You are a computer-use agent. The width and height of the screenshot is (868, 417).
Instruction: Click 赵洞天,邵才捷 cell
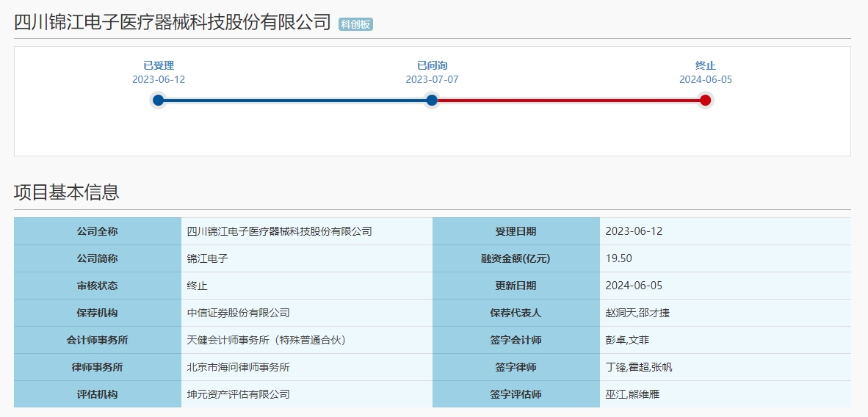click(x=726, y=313)
